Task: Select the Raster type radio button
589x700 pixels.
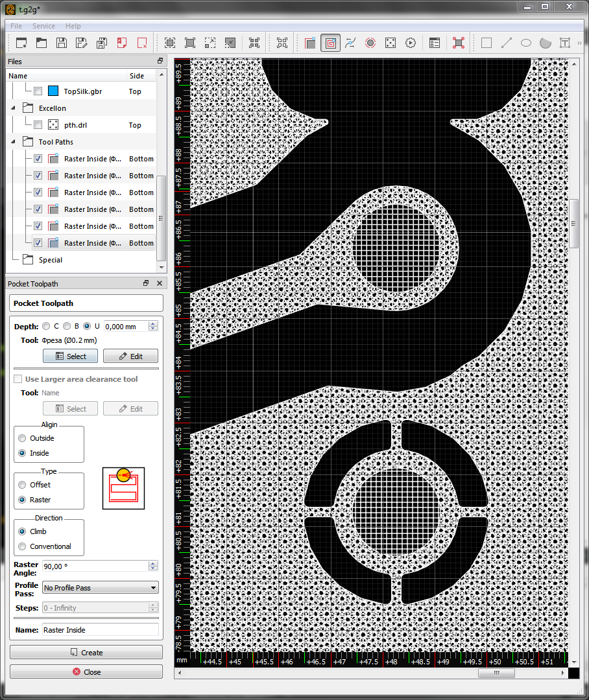Action: [22, 500]
